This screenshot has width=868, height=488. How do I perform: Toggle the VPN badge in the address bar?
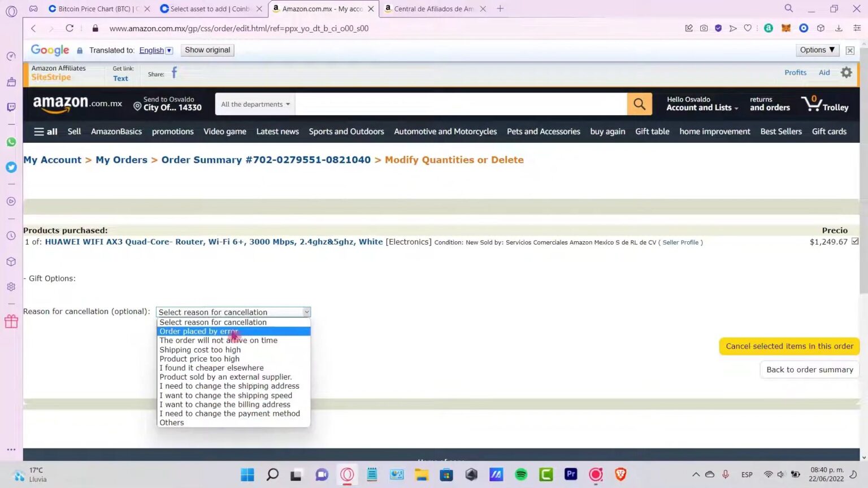tap(718, 28)
